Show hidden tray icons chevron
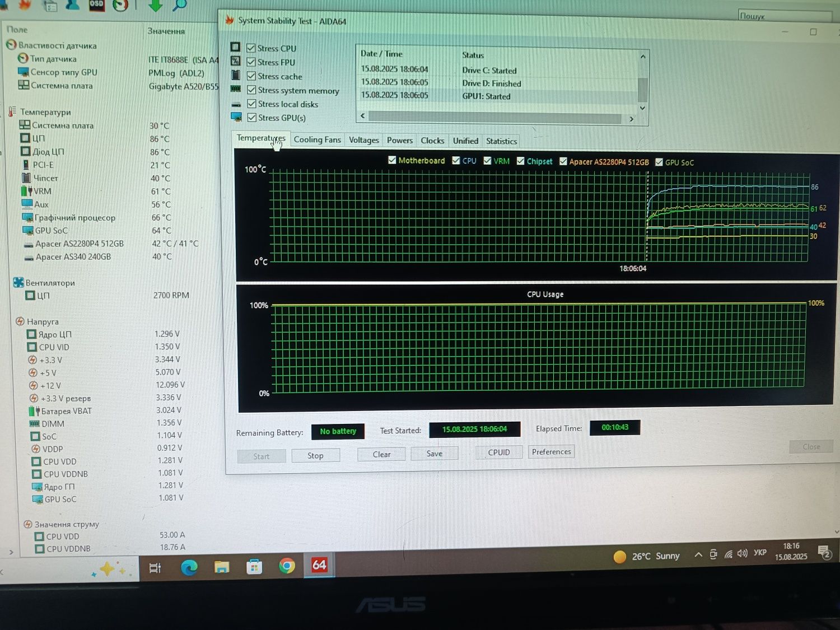The image size is (840, 630). [698, 554]
